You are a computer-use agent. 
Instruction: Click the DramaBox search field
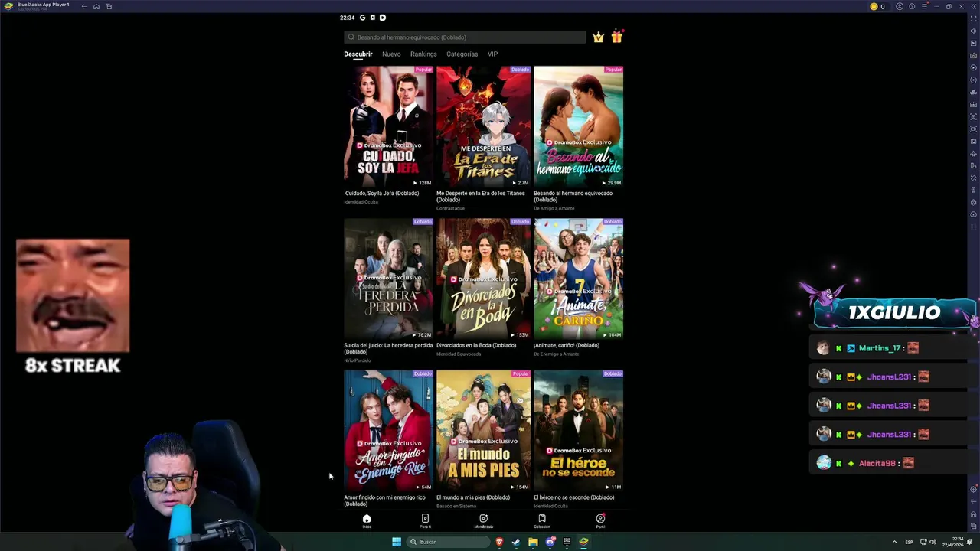click(465, 37)
